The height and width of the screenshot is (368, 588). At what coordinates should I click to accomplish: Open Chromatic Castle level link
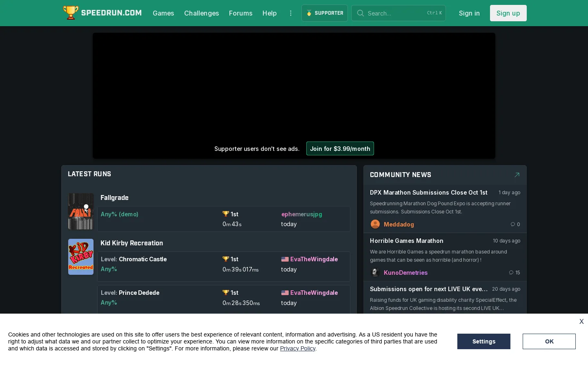[x=143, y=259]
